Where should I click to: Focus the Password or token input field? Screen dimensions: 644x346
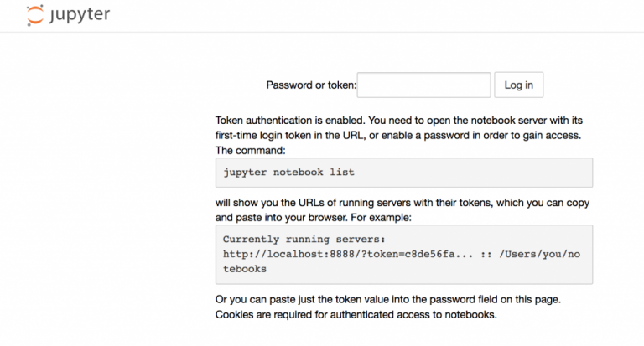point(423,85)
